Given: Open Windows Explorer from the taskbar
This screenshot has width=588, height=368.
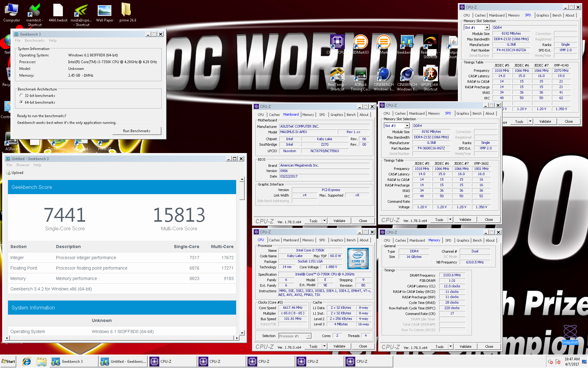Looking at the screenshot, I should 41,362.
